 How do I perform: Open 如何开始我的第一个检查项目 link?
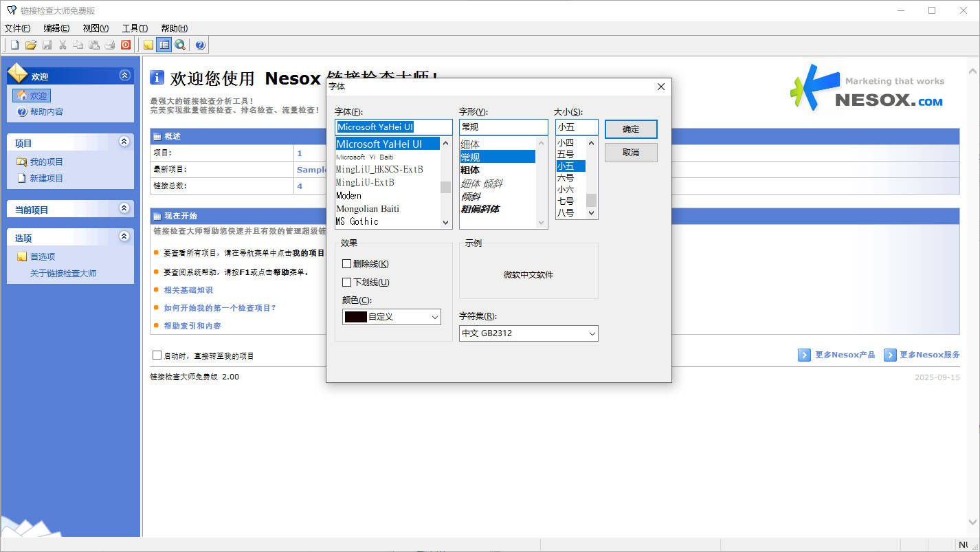click(220, 308)
